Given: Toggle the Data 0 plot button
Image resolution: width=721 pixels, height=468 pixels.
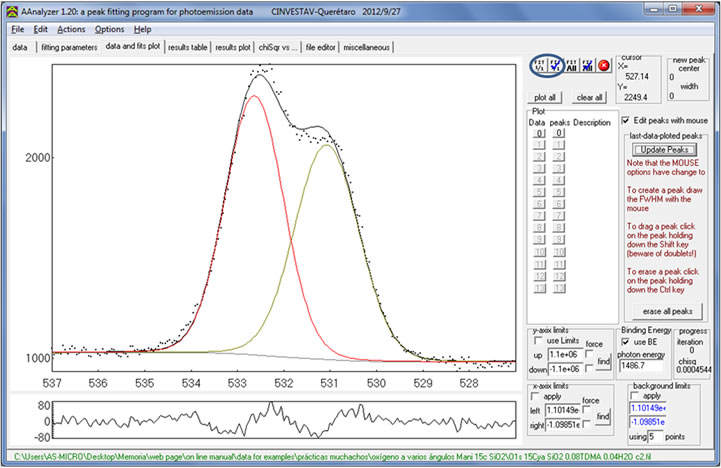Looking at the screenshot, I should tap(538, 133).
